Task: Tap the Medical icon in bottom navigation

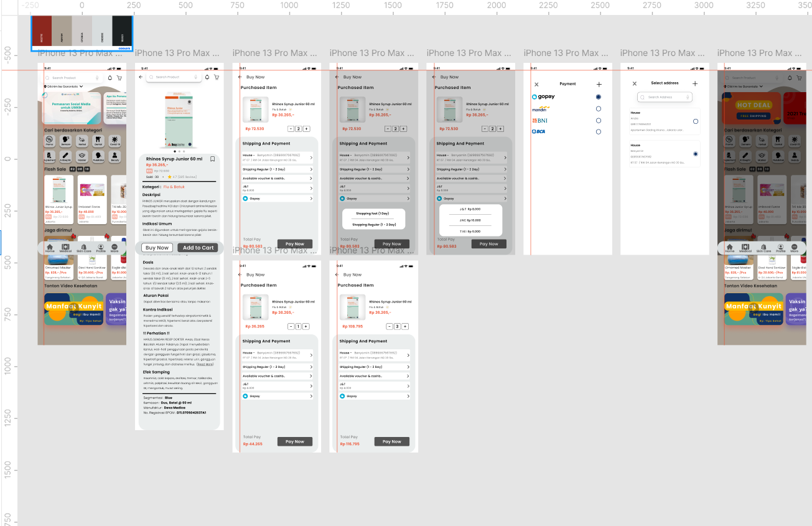Action: coord(65,247)
